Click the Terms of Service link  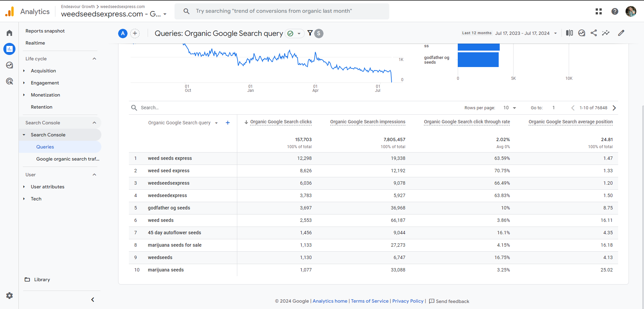(x=369, y=301)
